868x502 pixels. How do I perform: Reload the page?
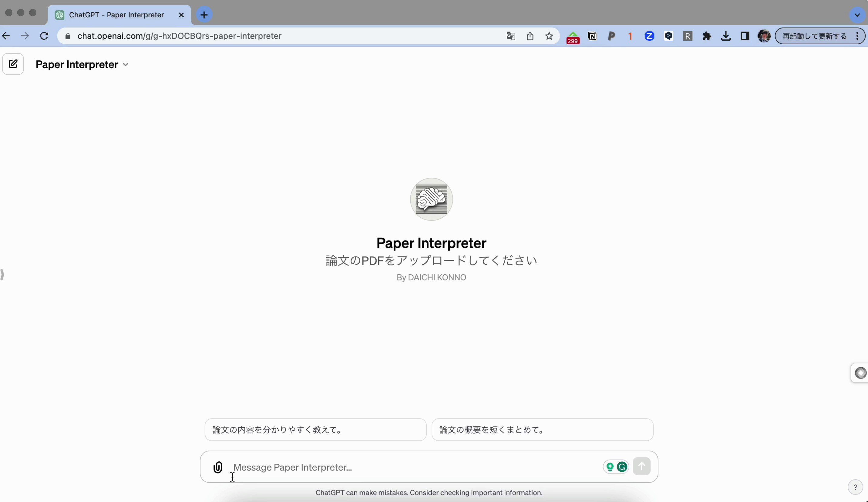pos(44,36)
